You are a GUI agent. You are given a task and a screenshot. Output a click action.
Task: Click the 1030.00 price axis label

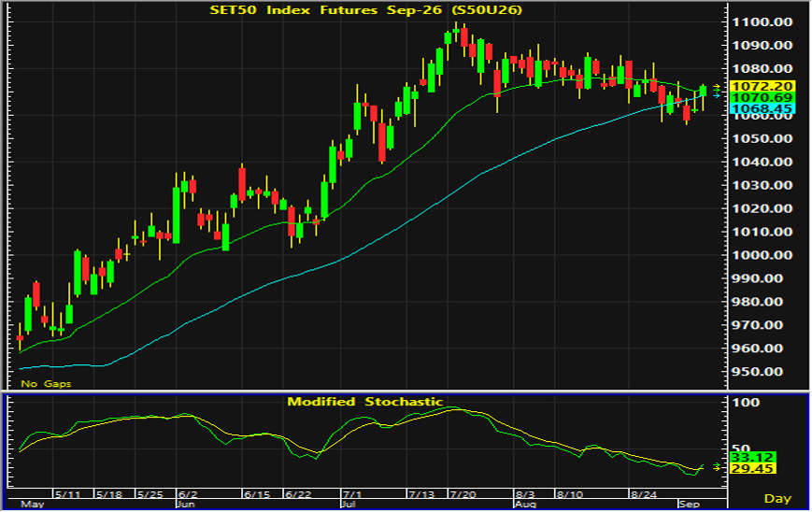point(762,185)
